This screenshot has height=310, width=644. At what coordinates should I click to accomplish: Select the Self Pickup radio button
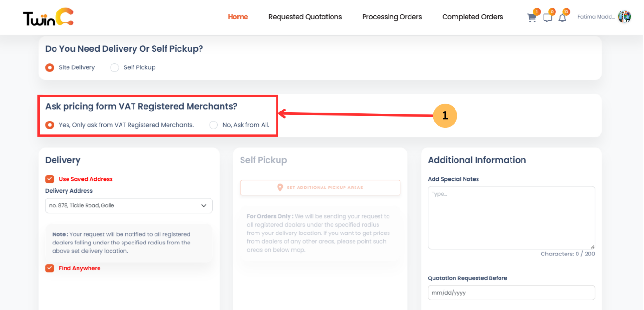(x=114, y=67)
